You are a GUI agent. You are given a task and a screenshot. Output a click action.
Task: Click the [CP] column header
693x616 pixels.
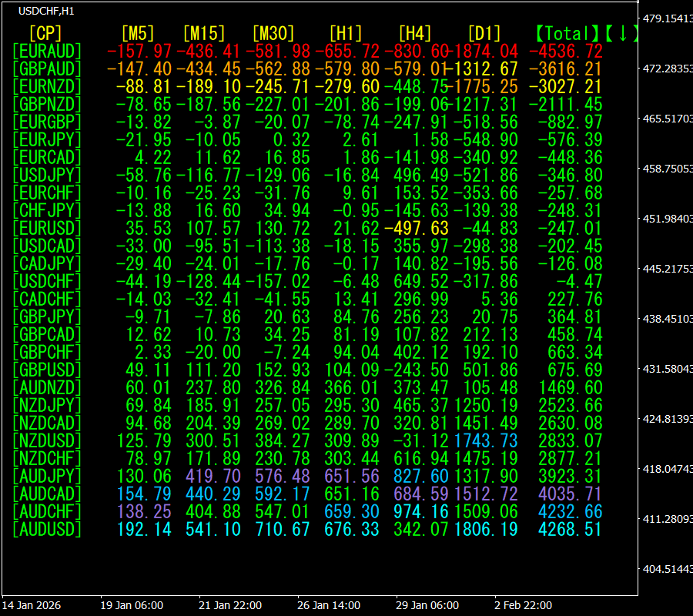[x=45, y=34]
